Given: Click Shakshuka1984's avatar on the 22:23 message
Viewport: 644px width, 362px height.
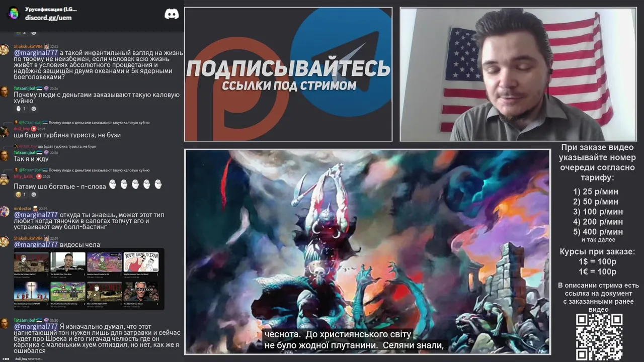Looking at the screenshot, I should click(x=5, y=49).
